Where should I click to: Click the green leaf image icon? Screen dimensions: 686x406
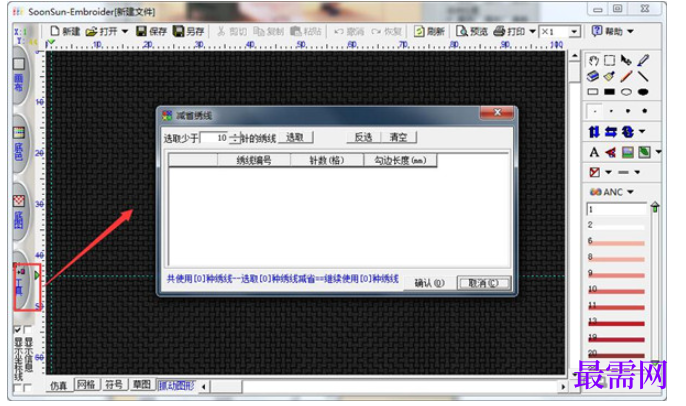tap(644, 152)
